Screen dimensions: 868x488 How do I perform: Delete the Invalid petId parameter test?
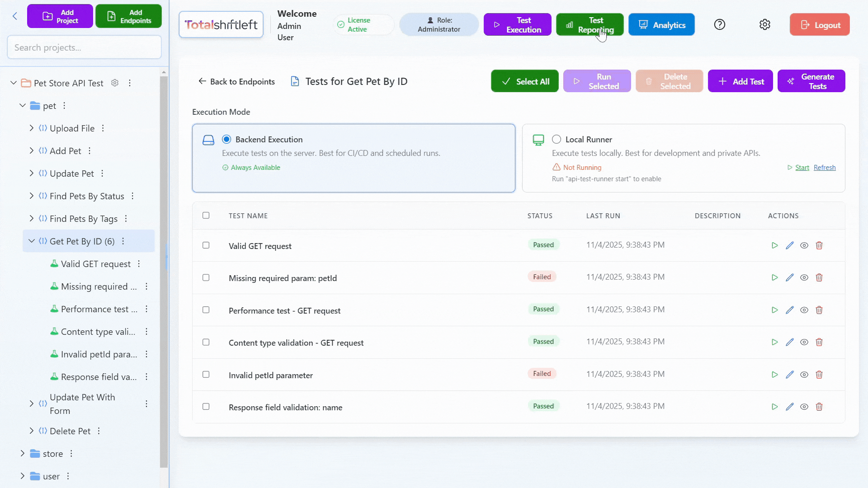[819, 375]
